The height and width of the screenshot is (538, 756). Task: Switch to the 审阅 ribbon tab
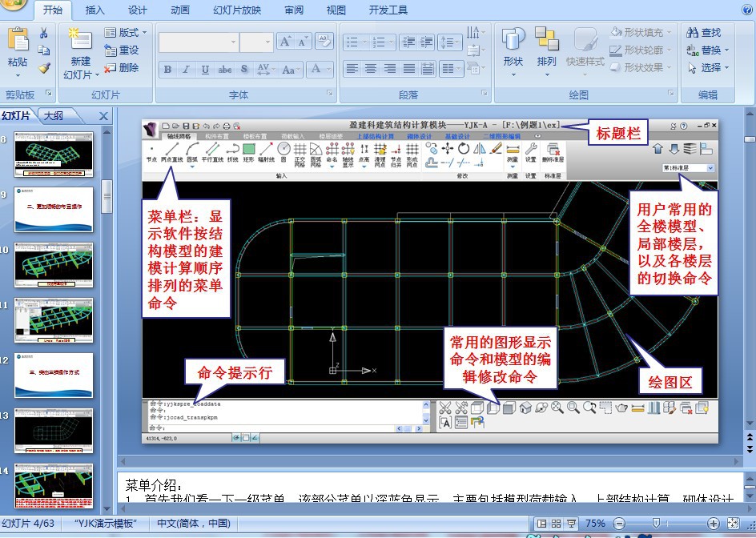pyautogui.click(x=294, y=10)
